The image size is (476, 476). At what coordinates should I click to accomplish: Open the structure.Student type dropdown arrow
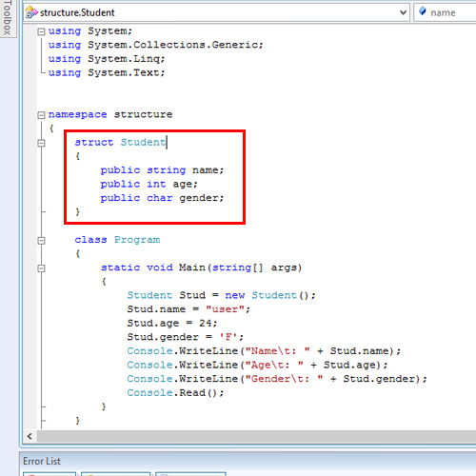click(403, 12)
